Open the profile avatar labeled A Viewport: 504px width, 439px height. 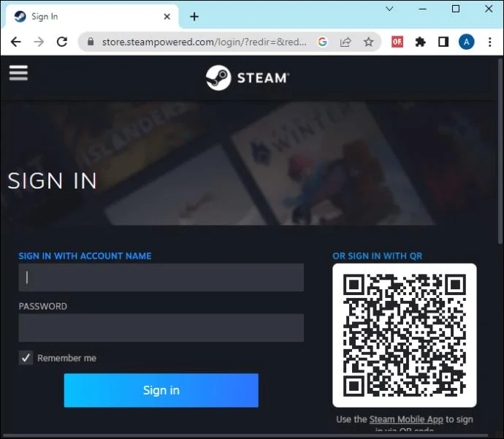pyautogui.click(x=467, y=42)
